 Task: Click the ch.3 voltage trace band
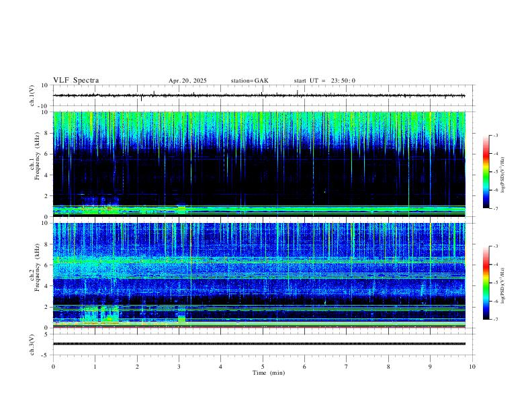coord(259,344)
